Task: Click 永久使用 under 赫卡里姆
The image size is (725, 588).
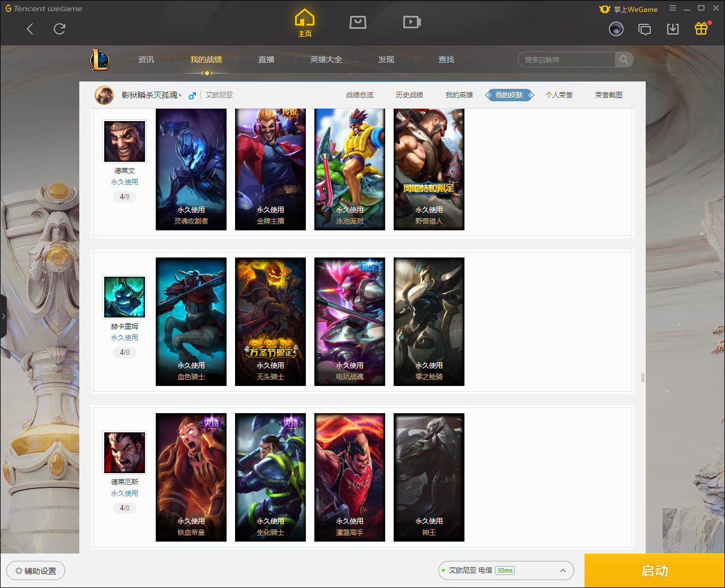Action: click(125, 338)
